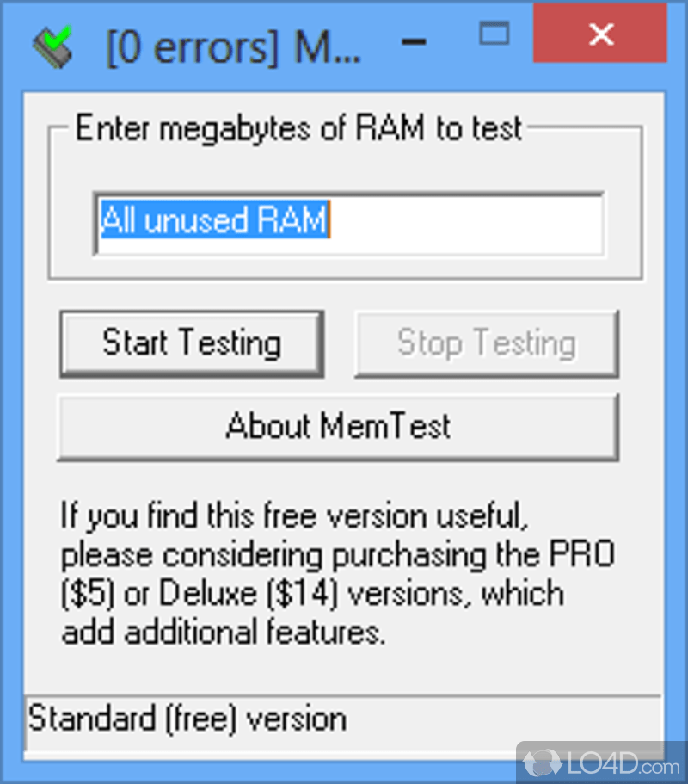Click the 'Standard (free) version' status bar
Image resolution: width=688 pixels, height=784 pixels.
(x=342, y=722)
